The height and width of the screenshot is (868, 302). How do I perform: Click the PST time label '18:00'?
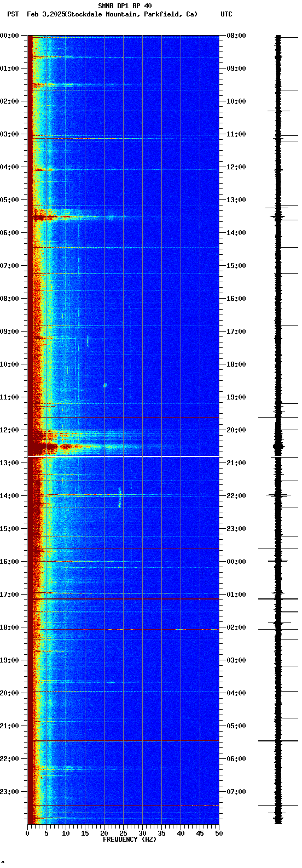pyautogui.click(x=9, y=627)
